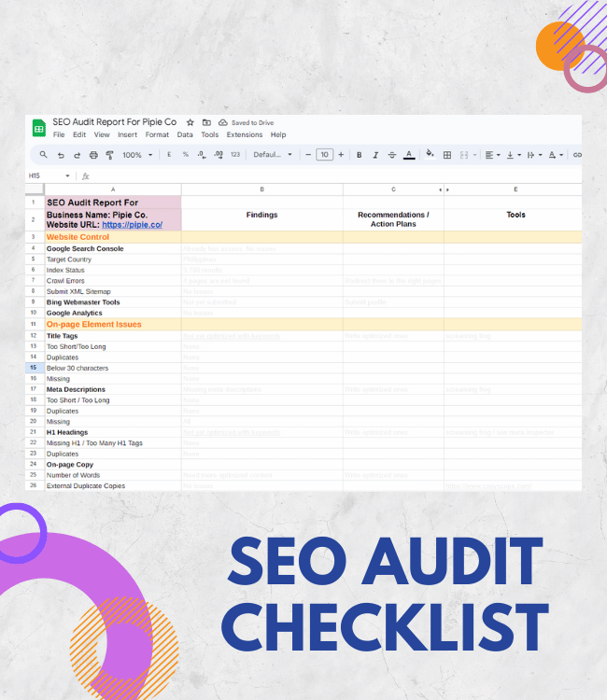The width and height of the screenshot is (607, 700).
Task: Toggle strikethrough formatting
Action: (391, 155)
